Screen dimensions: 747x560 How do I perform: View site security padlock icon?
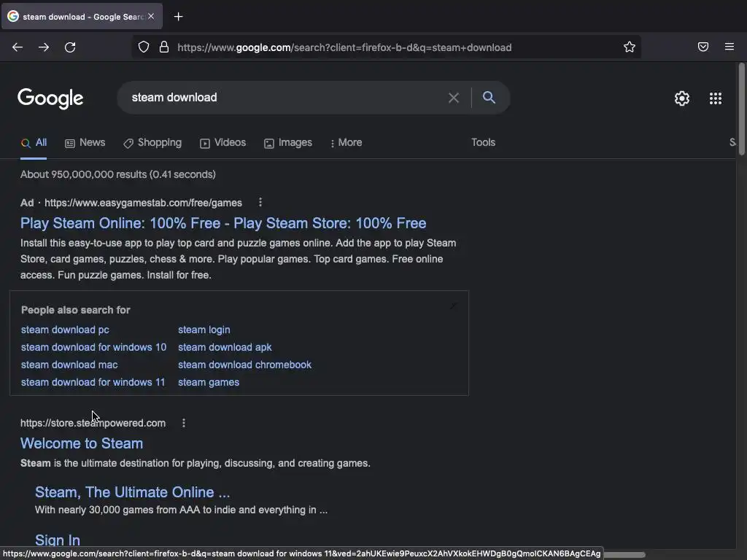coord(164,47)
